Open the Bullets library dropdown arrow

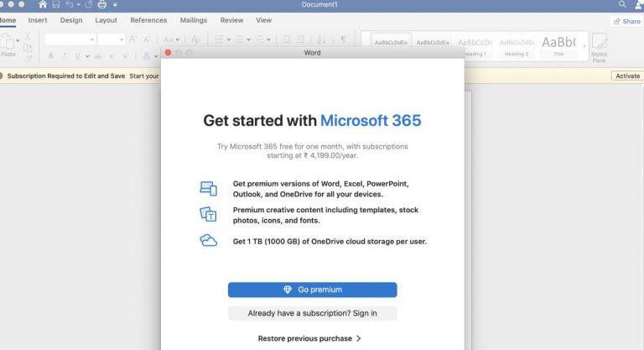coord(228,40)
